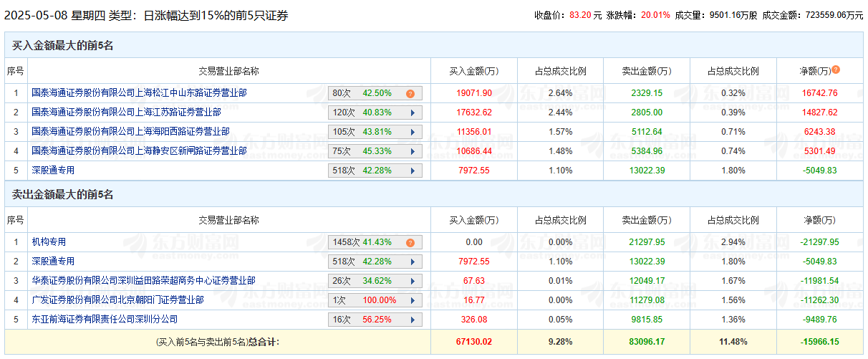Click the arrow icon in 120次 40.83% box

[412, 113]
